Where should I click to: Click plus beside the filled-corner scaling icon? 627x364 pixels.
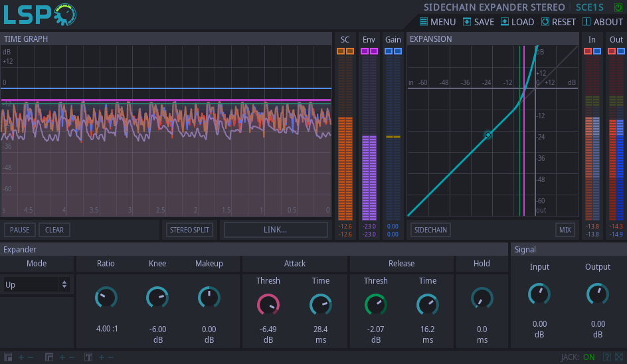[21, 357]
